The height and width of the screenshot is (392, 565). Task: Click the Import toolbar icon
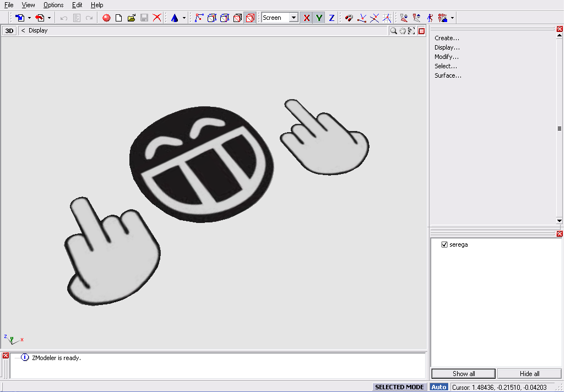click(x=20, y=18)
